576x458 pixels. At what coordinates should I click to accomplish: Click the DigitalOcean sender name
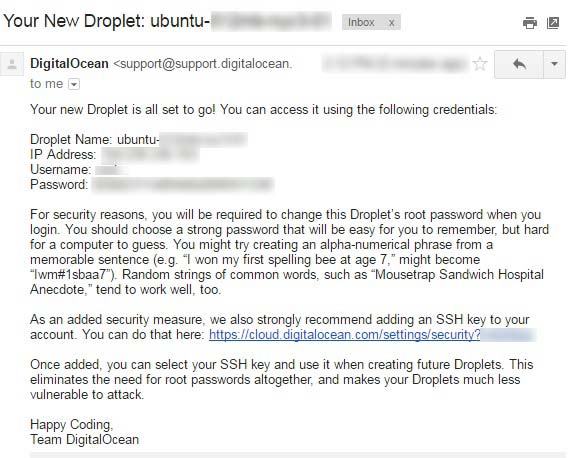69,64
